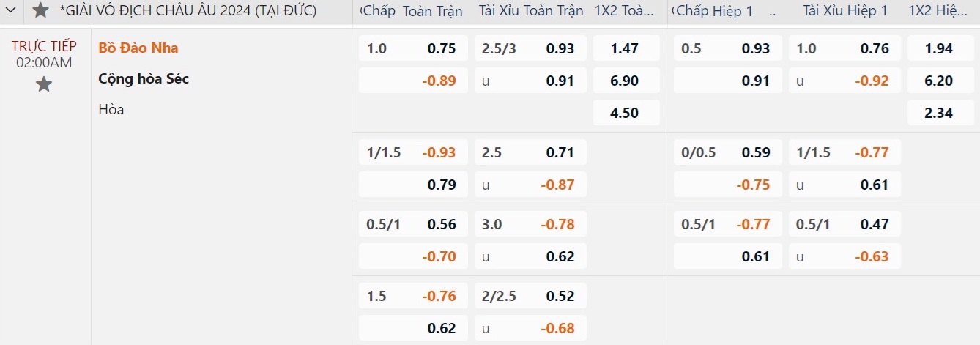980x345 pixels.
Task: Click the Bồ Đào Nha team name
Action: 138,48
